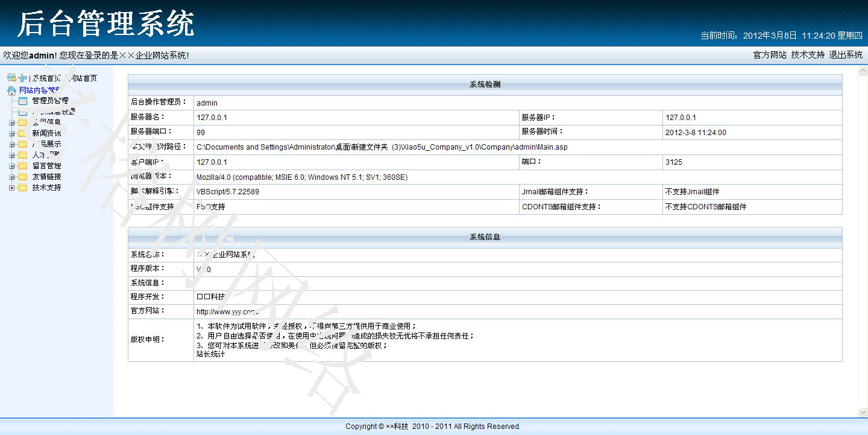Click the admin value in 后台操作管理员 row
This screenshot has height=435, width=868.
[x=207, y=103]
